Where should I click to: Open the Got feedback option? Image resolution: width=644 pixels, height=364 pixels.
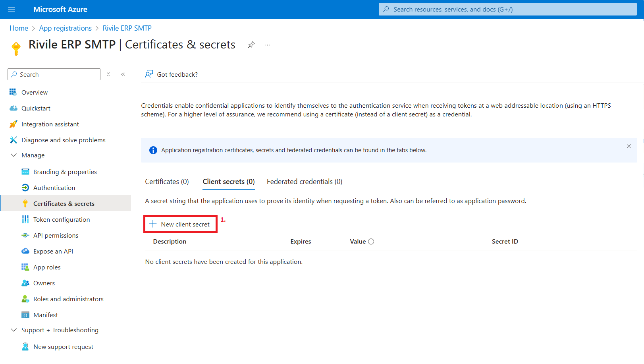coord(172,74)
